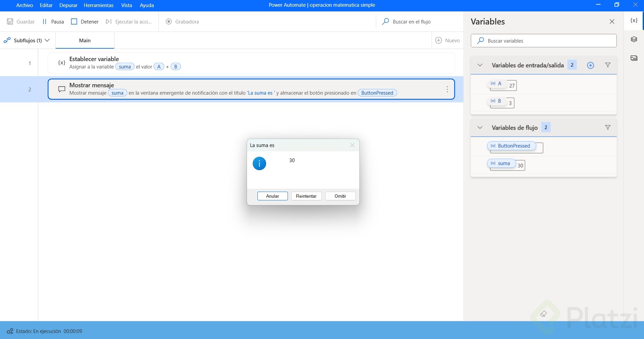
Task: Click the Estado: En ejecución status text
Action: tap(39, 331)
